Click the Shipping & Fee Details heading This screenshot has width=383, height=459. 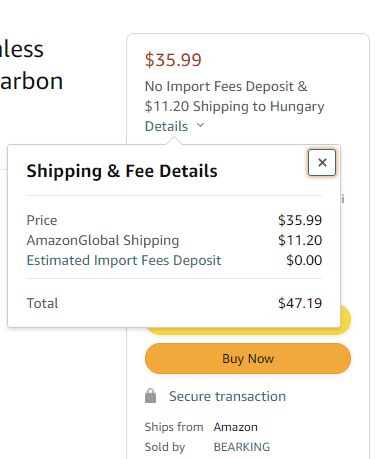click(122, 171)
